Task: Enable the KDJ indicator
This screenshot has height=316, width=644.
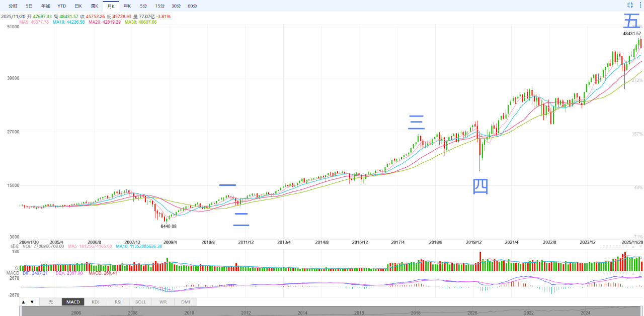Action: coord(96,302)
